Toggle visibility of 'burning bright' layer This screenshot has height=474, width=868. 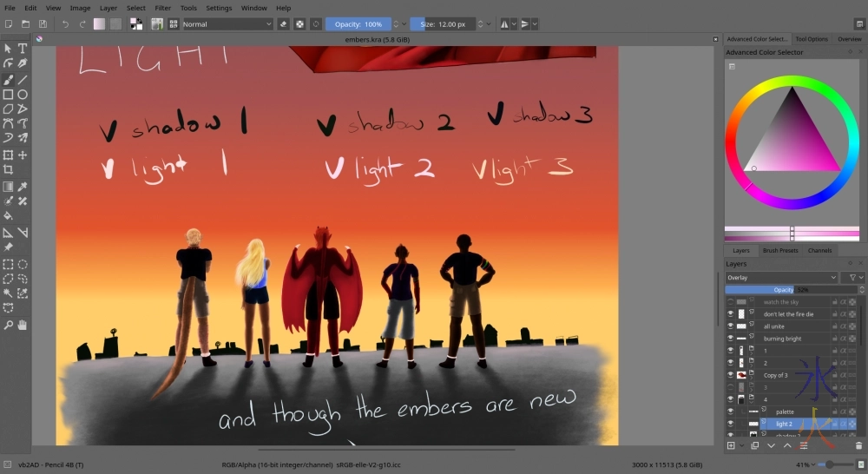click(x=730, y=339)
